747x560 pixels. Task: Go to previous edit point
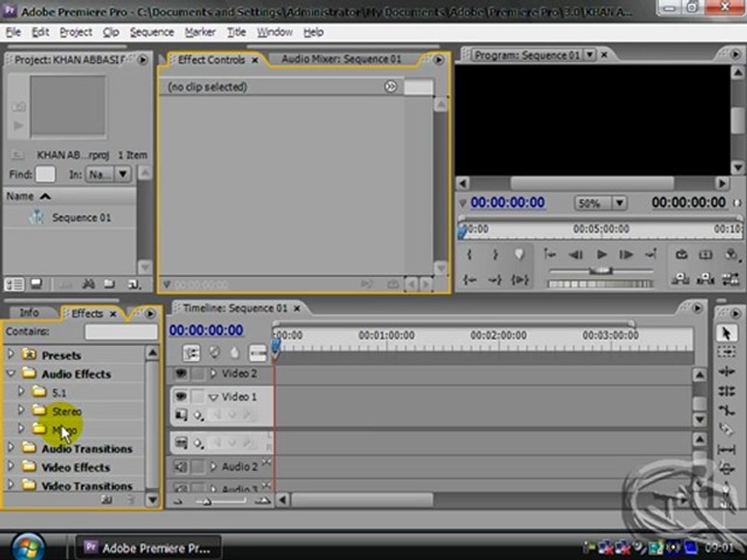coord(550,255)
